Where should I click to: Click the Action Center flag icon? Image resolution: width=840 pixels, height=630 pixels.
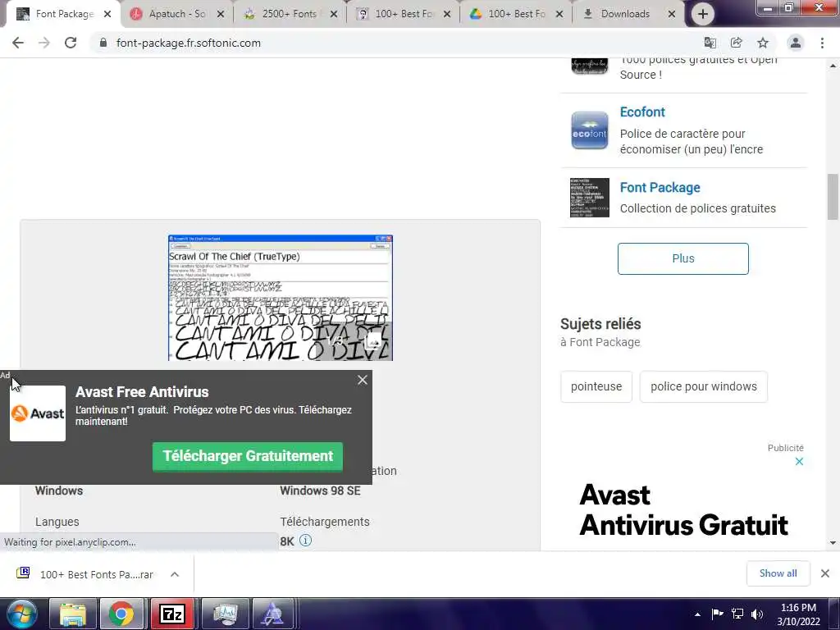[717, 614]
